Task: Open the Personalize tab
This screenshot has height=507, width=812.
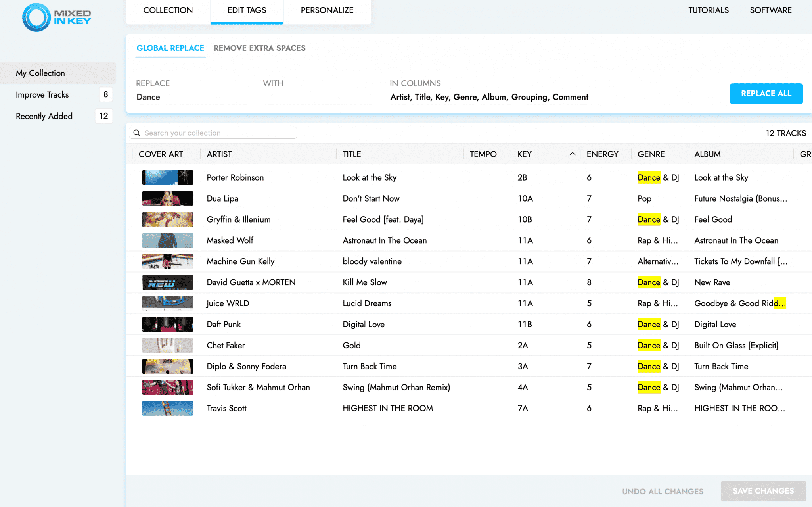Action: [327, 10]
